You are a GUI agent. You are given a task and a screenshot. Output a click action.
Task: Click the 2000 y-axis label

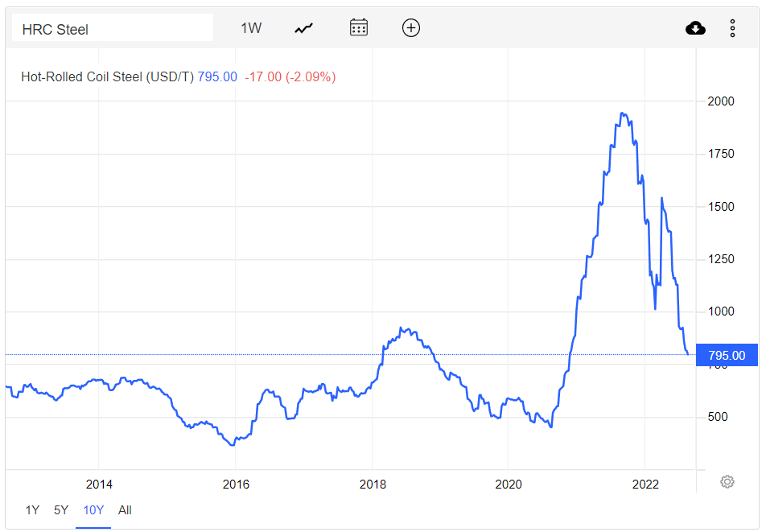(721, 101)
